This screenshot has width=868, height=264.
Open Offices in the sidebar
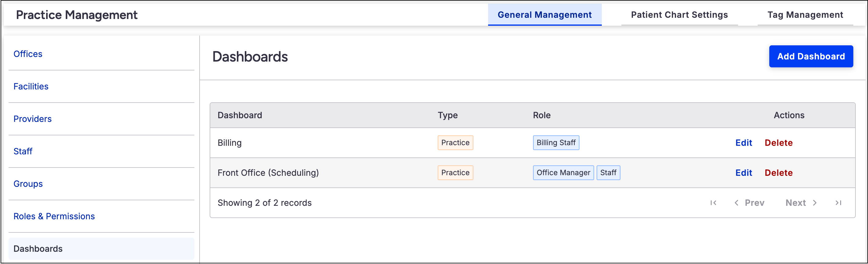coord(28,54)
